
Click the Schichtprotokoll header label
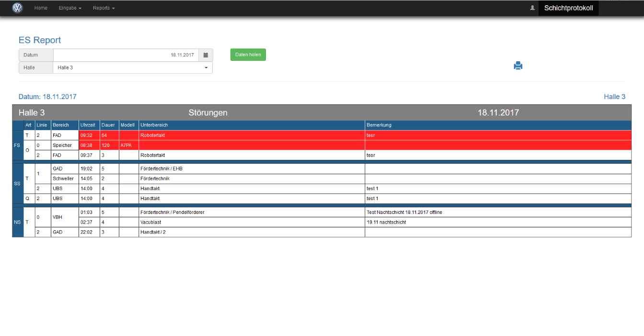click(x=568, y=8)
